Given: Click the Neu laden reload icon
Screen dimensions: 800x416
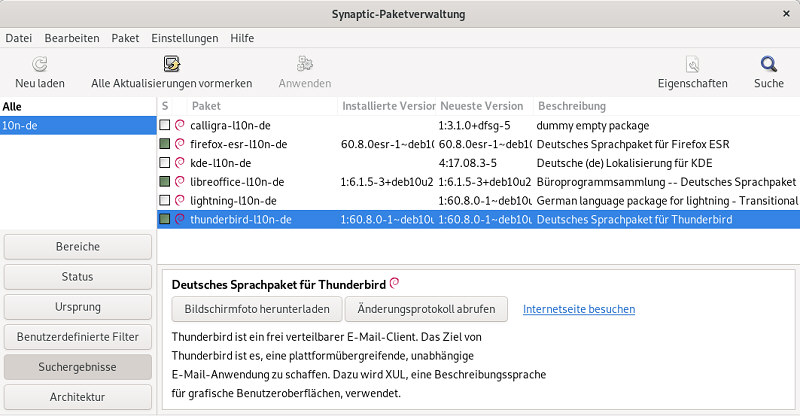Looking at the screenshot, I should (39, 65).
